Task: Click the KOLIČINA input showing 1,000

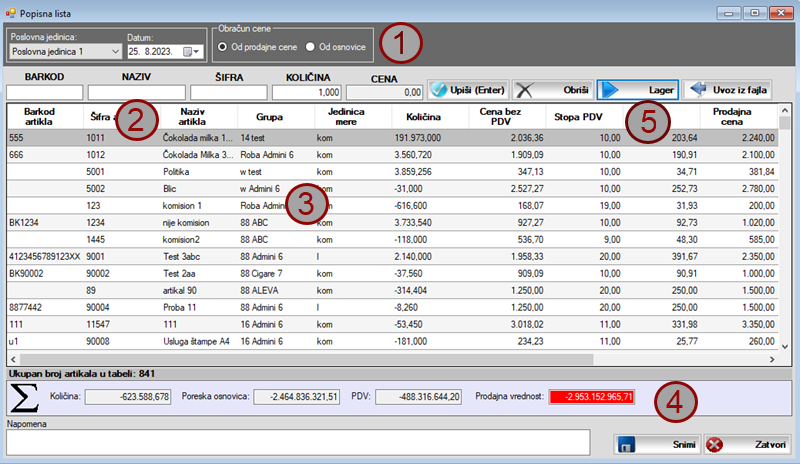Action: pos(307,92)
